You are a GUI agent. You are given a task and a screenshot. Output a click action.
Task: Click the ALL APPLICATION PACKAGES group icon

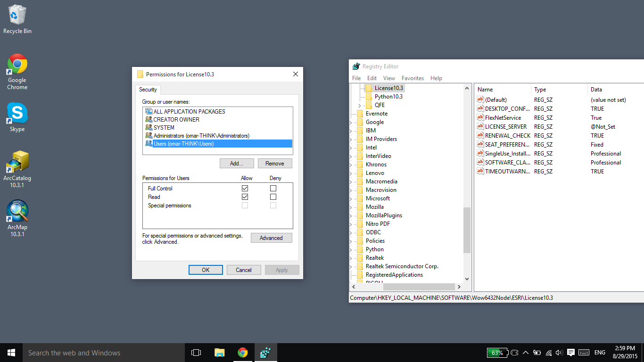tap(149, 112)
